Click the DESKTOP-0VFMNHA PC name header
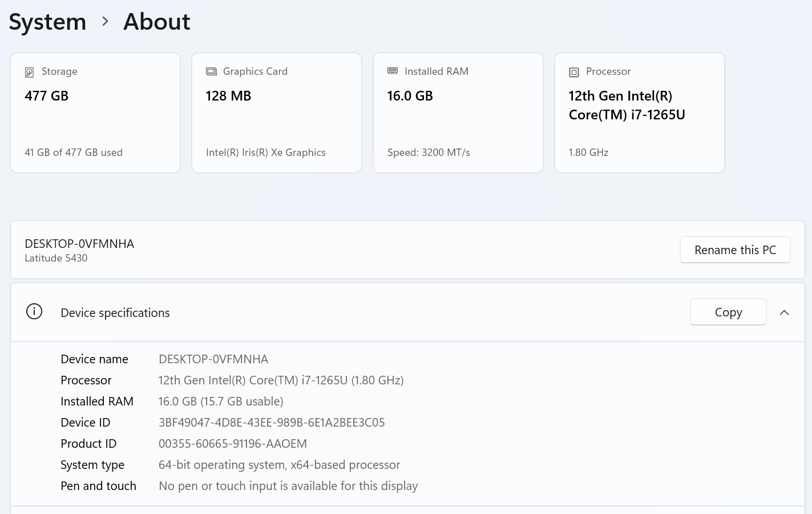Viewport: 812px width, 514px height. (79, 244)
